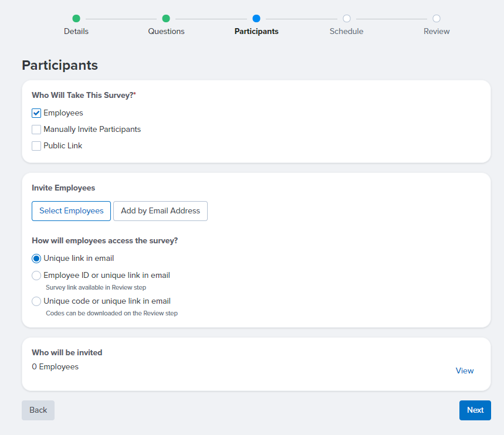The height and width of the screenshot is (435, 504).
Task: Click the Next button to proceed
Action: click(x=475, y=410)
